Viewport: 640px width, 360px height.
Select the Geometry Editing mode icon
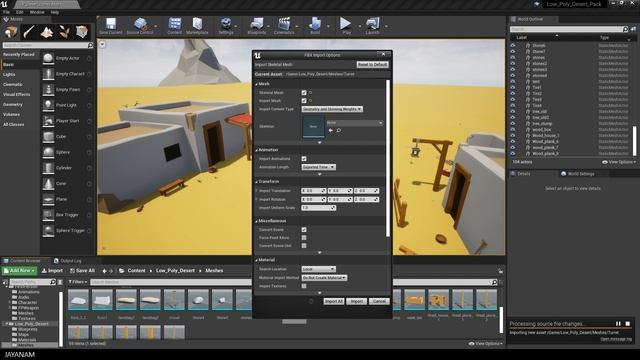(x=82, y=32)
